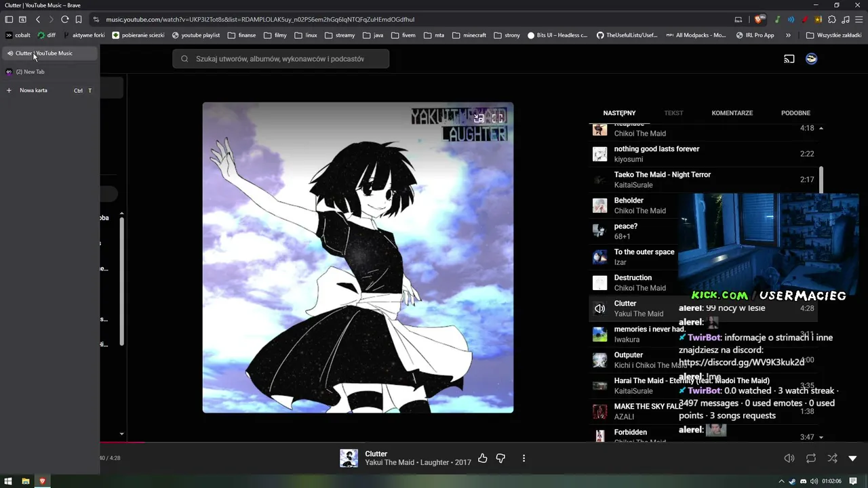Switch to the Clutter | YouTube Music tab
This screenshot has height=488, width=868.
click(x=49, y=53)
